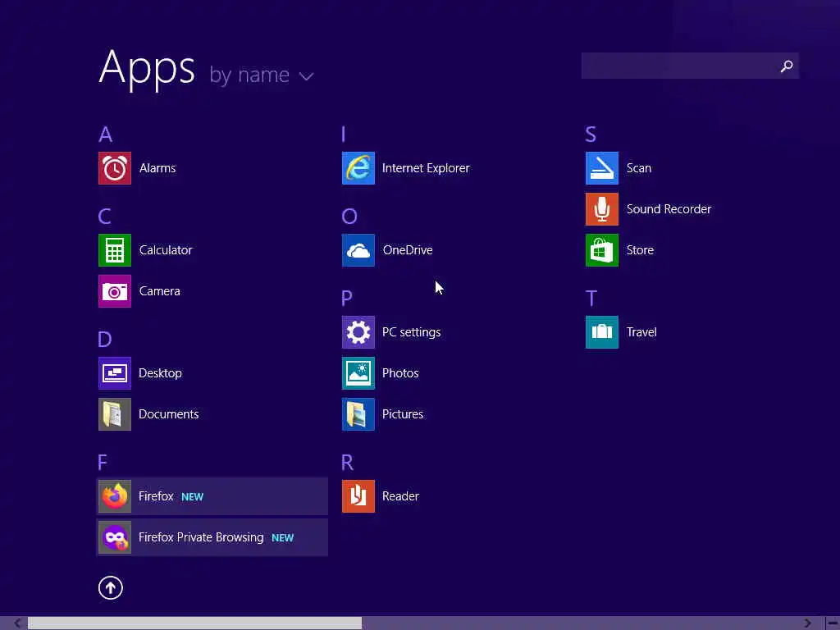This screenshot has height=630, width=840.
Task: Click the letter O group header
Action: [x=349, y=217]
